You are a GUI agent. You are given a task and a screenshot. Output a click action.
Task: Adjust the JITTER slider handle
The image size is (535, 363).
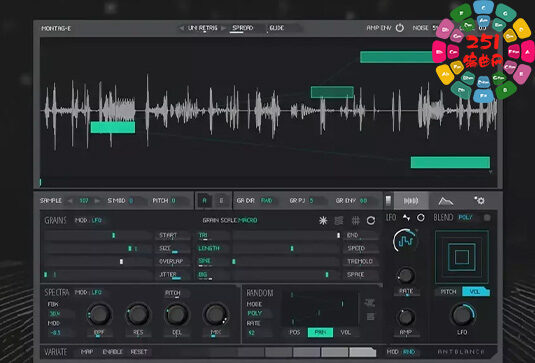click(46, 274)
